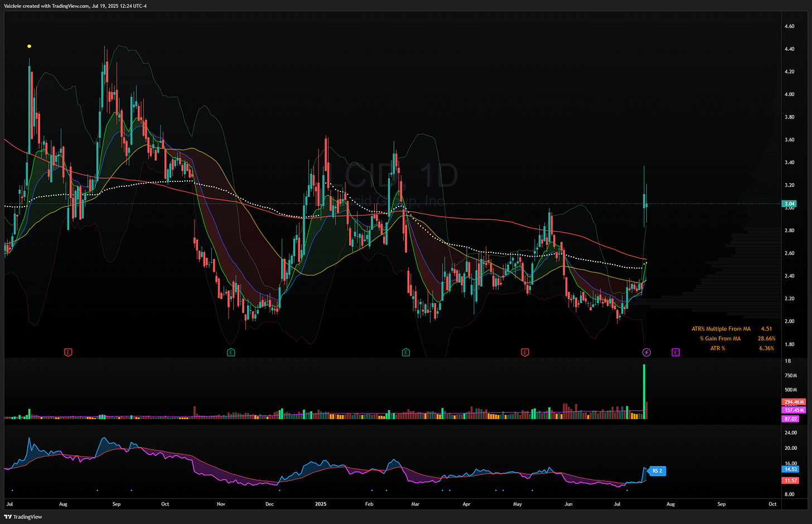Click the RS 2 indicator label
The width and height of the screenshot is (812, 524).
click(x=658, y=471)
